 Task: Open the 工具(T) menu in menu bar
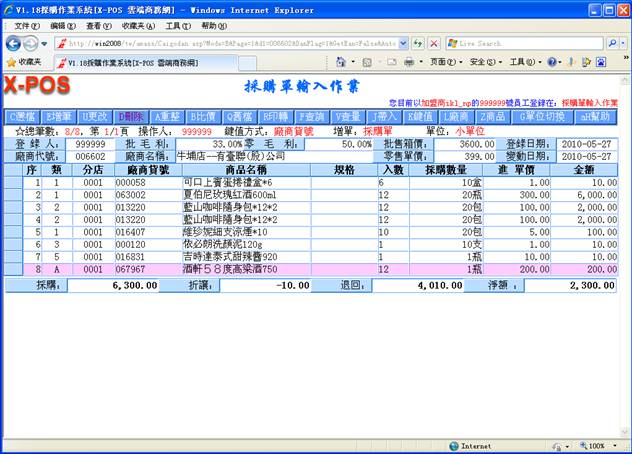(177, 25)
